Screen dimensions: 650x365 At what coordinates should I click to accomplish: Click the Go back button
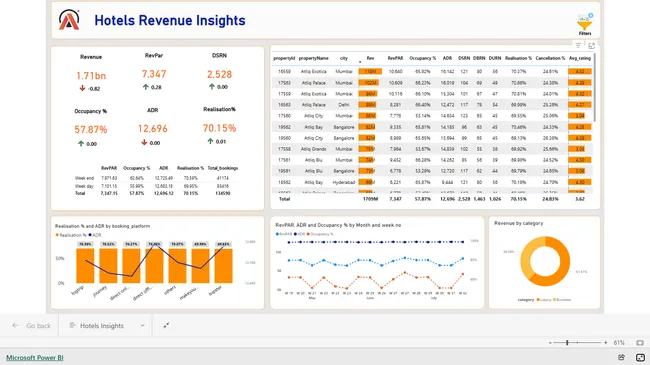click(x=32, y=326)
